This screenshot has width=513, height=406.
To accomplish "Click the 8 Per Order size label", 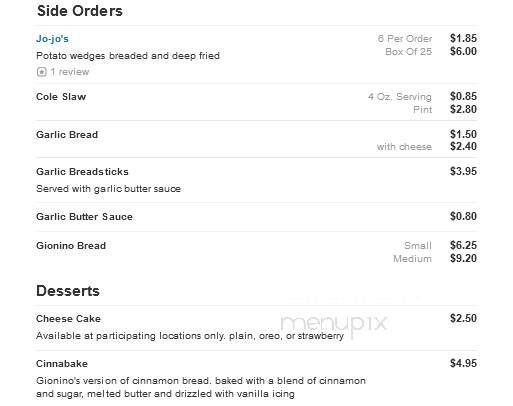I will [x=405, y=39].
